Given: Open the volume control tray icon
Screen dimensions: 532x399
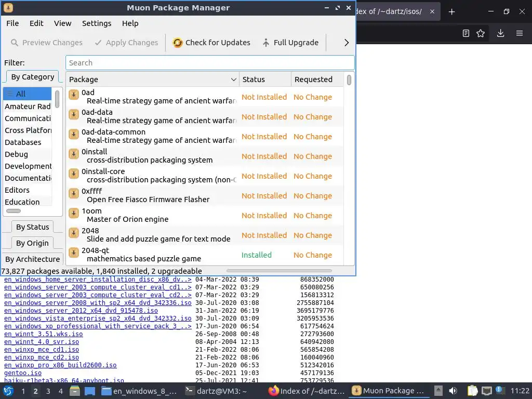Looking at the screenshot, I should [x=453, y=391].
